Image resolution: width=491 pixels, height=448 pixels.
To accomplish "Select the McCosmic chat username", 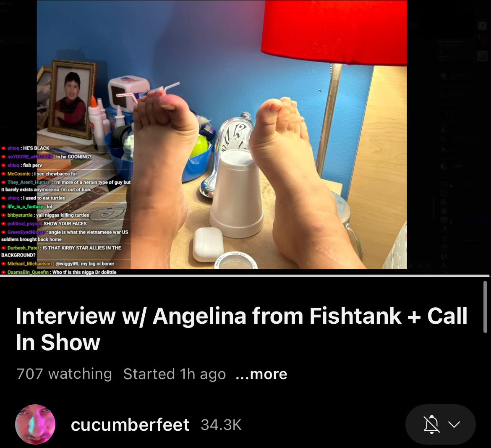I will tap(19, 173).
